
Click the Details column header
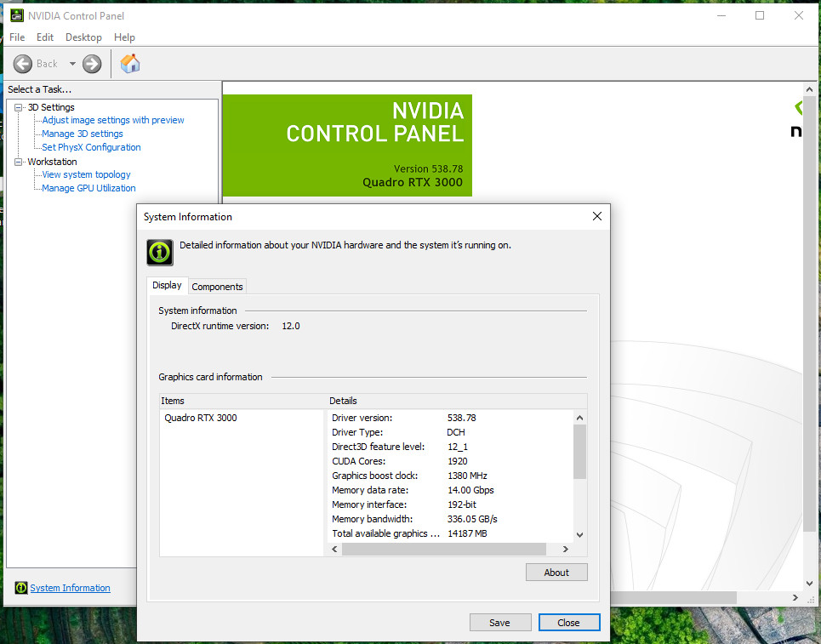[457, 401]
